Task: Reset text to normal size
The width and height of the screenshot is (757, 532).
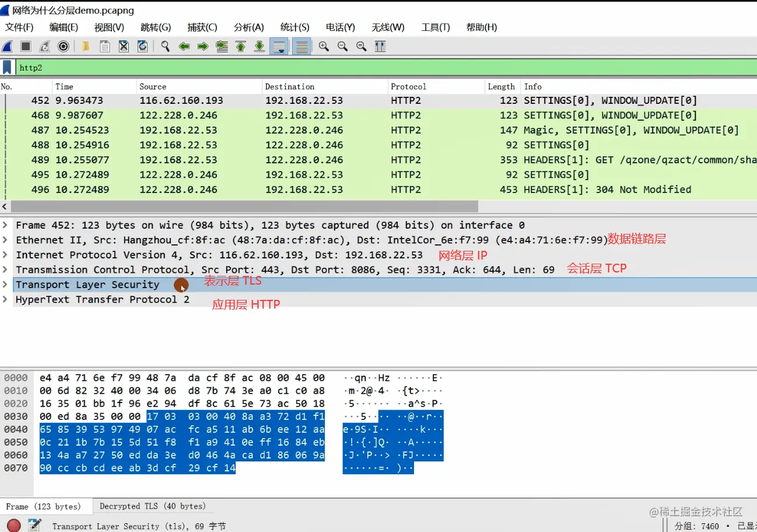Action: point(361,47)
